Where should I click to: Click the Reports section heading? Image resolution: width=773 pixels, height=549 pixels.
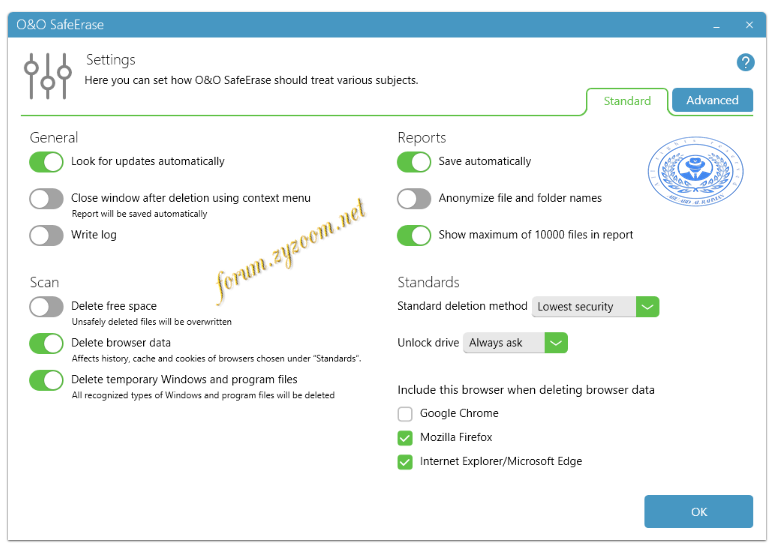pos(422,137)
